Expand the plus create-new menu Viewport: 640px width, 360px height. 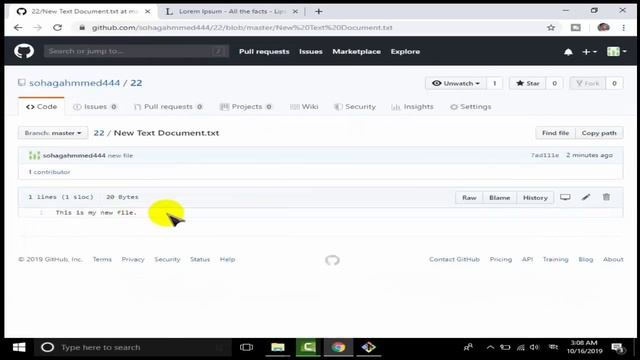click(x=589, y=52)
